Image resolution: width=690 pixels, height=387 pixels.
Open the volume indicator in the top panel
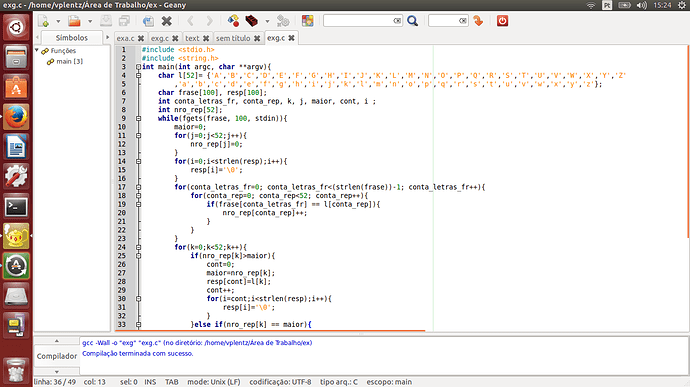[642, 5]
